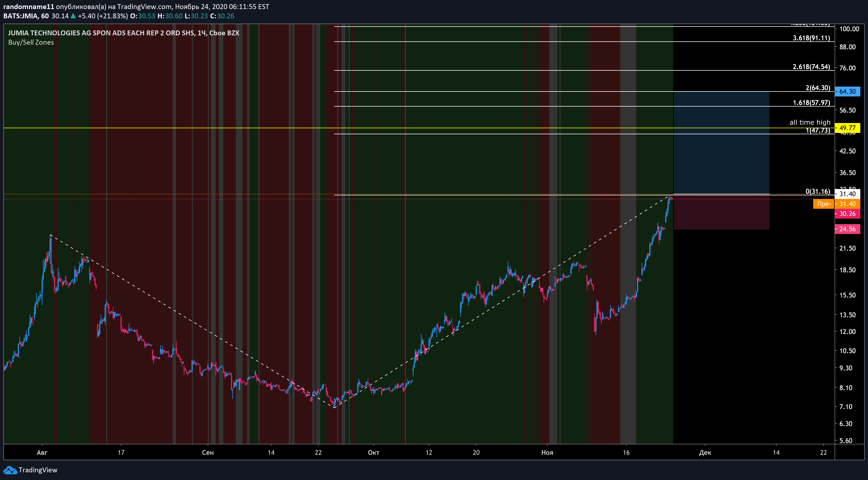Click the 30.14 last price value
Viewport: 868px width, 480px height.
tap(60, 16)
